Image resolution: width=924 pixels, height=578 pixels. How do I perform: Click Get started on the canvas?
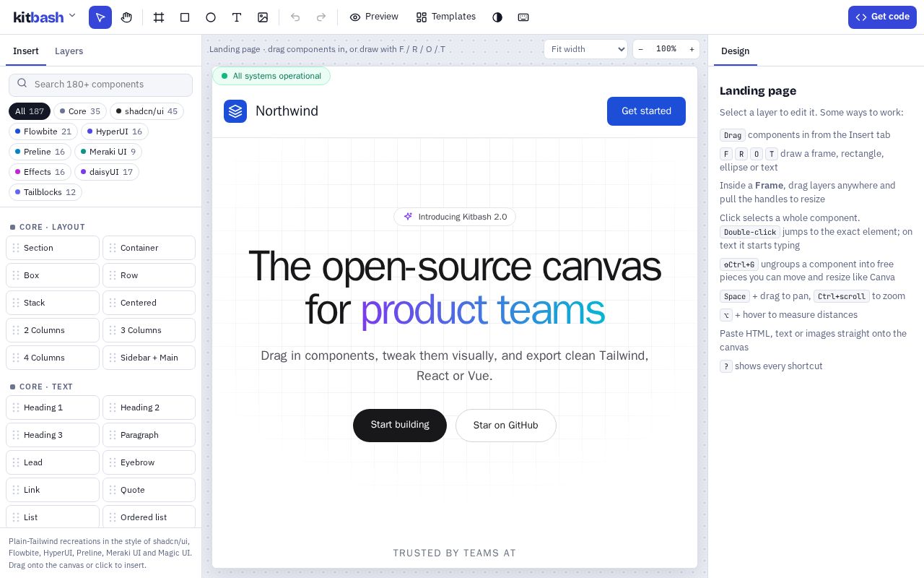[x=646, y=111]
